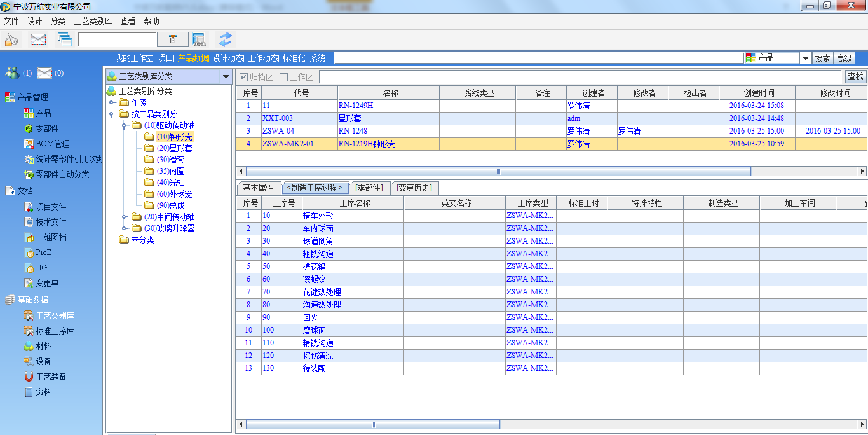Image resolution: width=868 pixels, height=435 pixels.
Task: Open 变更单 in the documents section
Action: click(x=47, y=283)
